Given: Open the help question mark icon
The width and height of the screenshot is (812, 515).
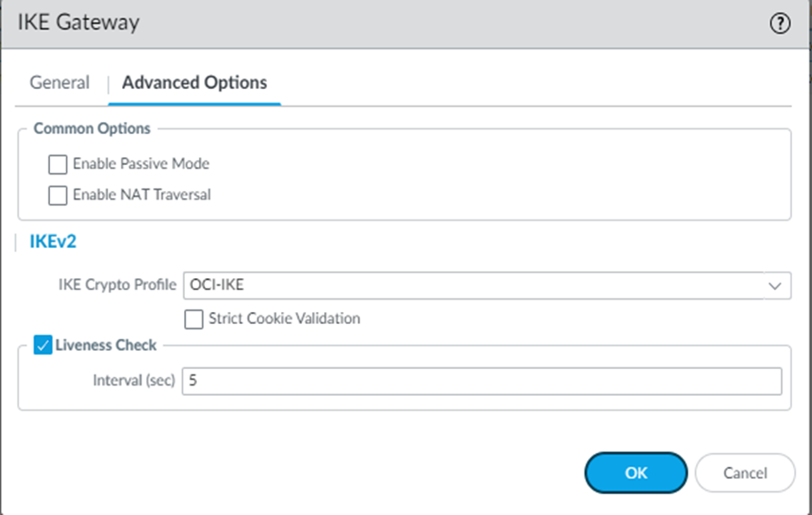Looking at the screenshot, I should (x=779, y=24).
